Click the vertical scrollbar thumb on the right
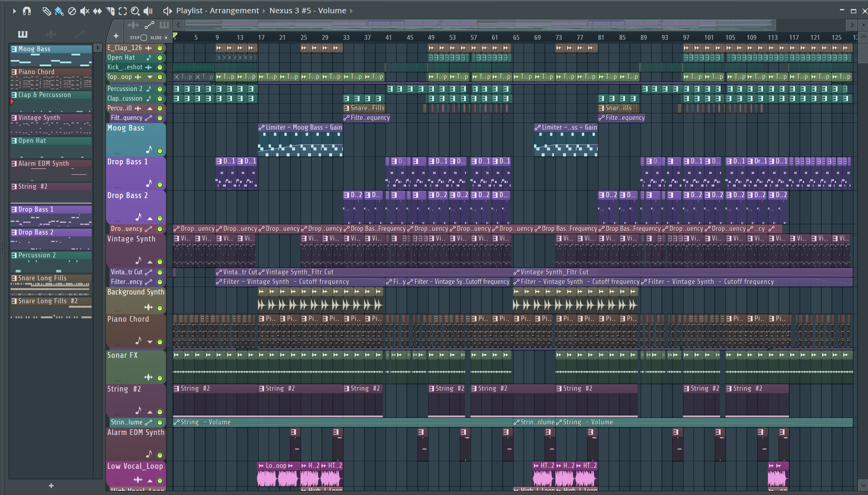 [x=863, y=53]
